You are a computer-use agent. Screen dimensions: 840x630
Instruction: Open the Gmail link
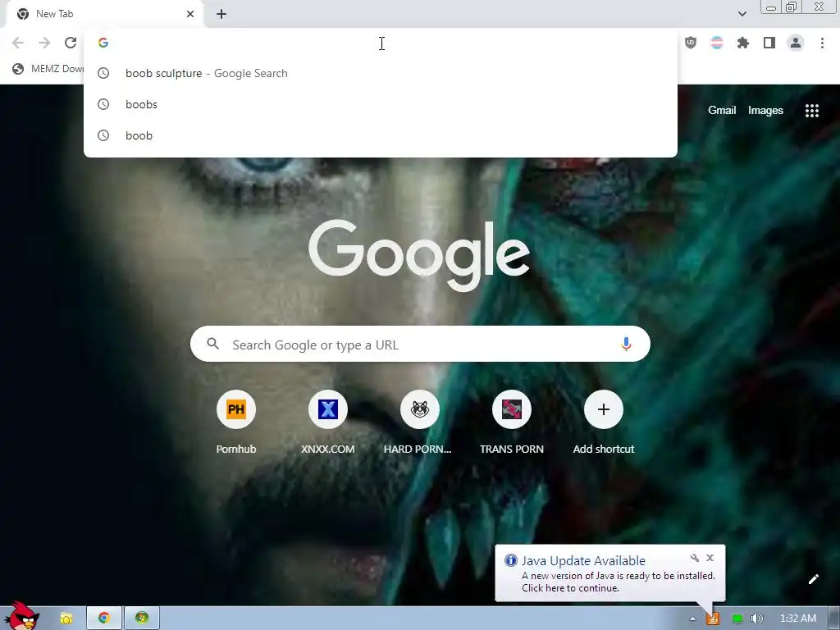click(x=722, y=111)
